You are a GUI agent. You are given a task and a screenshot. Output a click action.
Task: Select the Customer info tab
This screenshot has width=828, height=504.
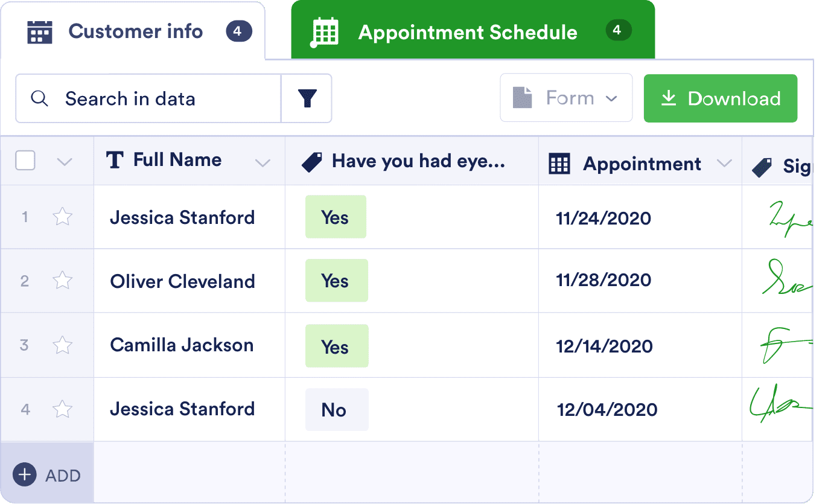click(x=135, y=31)
